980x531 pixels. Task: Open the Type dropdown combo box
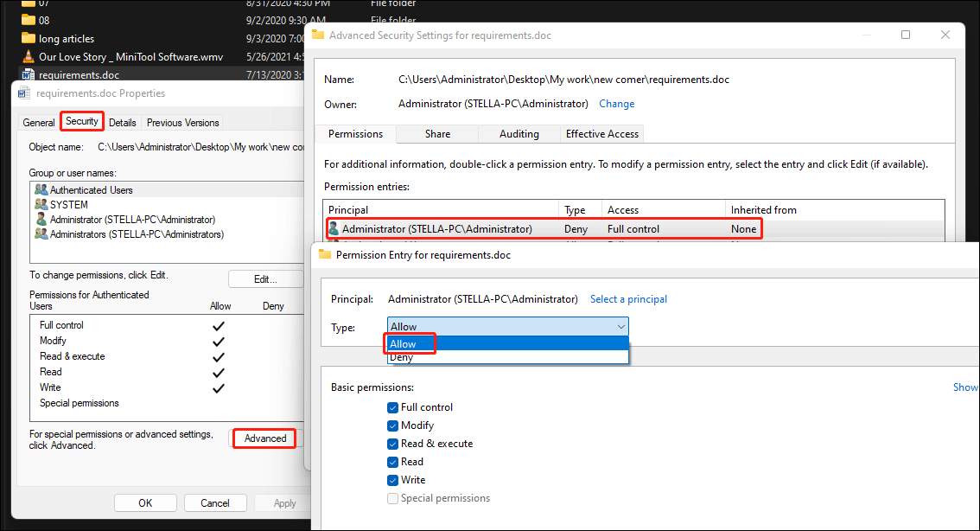507,327
